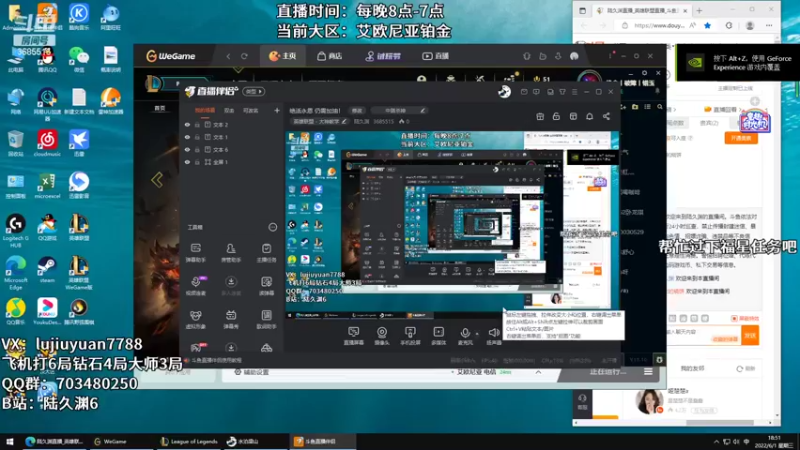Screen dimensions: 800x450
Task: Open the 房管助手 tool
Action: (231, 253)
